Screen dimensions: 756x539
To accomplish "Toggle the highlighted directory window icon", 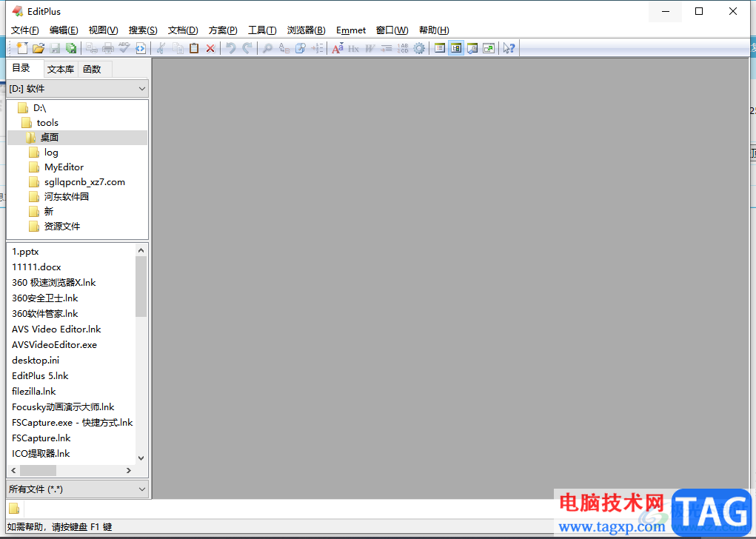I will click(x=455, y=47).
